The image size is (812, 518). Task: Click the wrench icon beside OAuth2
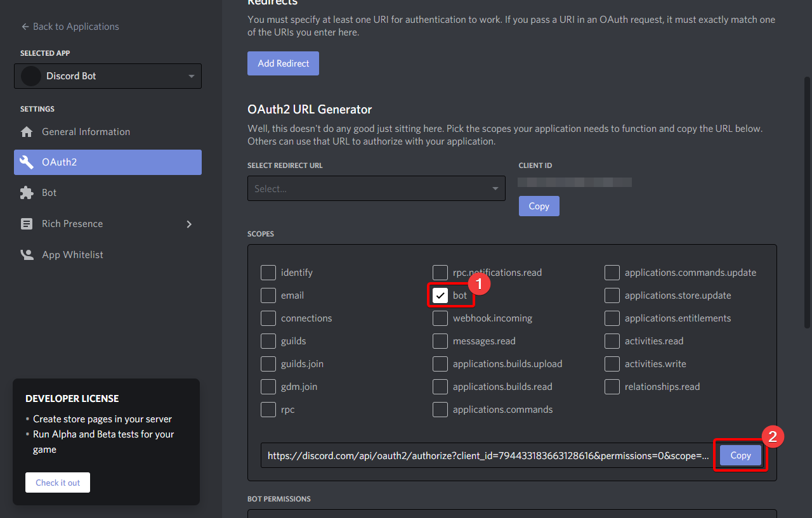[27, 162]
